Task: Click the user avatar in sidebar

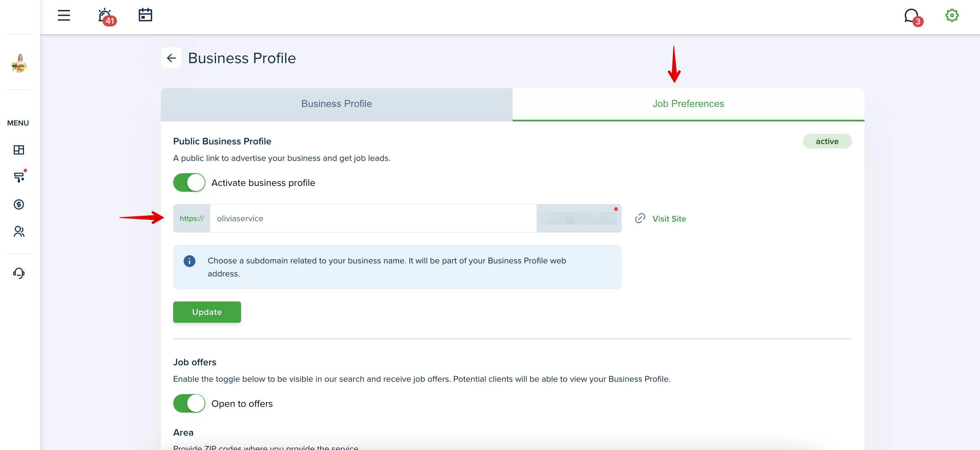Action: (19, 63)
